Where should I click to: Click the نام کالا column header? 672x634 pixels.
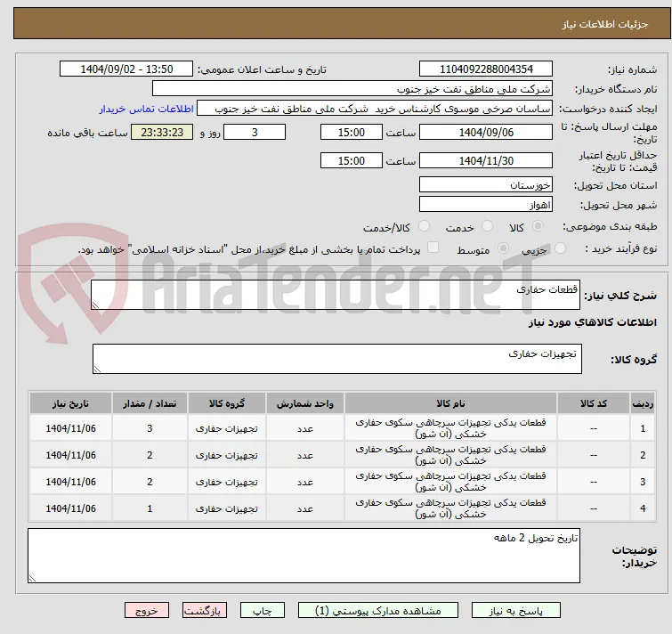coord(450,403)
